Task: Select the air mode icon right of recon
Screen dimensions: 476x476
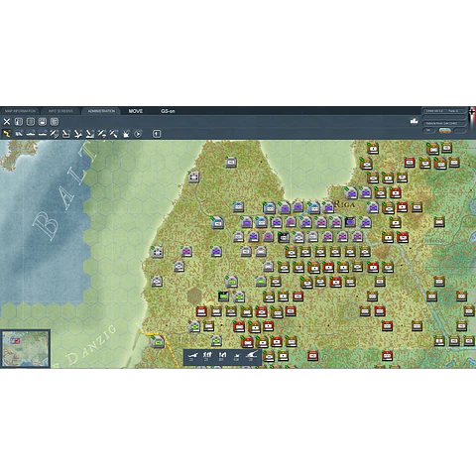Action: tap(66, 134)
